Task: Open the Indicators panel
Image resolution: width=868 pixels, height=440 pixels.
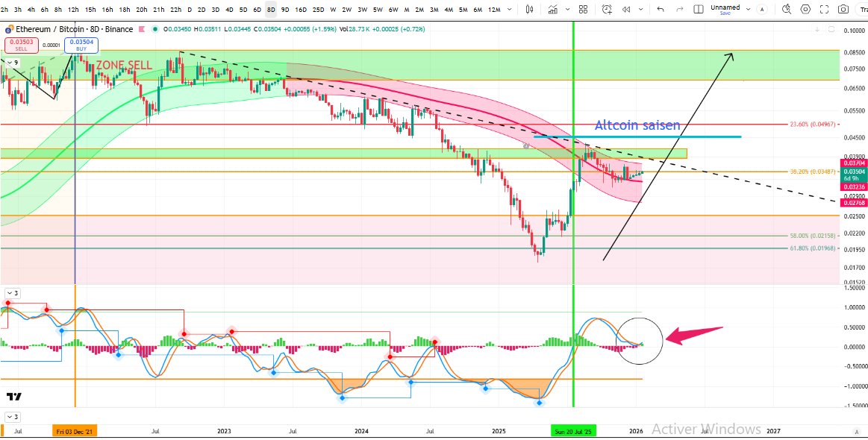Action: pos(553,10)
